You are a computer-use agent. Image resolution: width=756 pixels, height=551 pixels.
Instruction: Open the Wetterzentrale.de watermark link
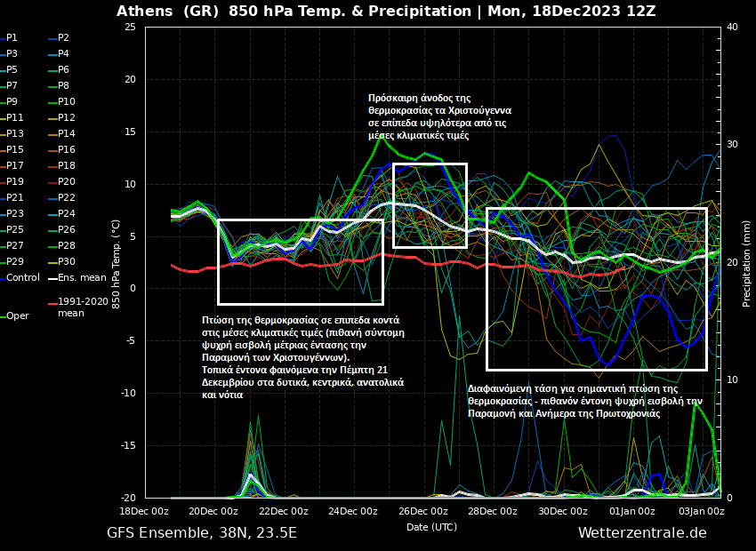click(x=642, y=533)
